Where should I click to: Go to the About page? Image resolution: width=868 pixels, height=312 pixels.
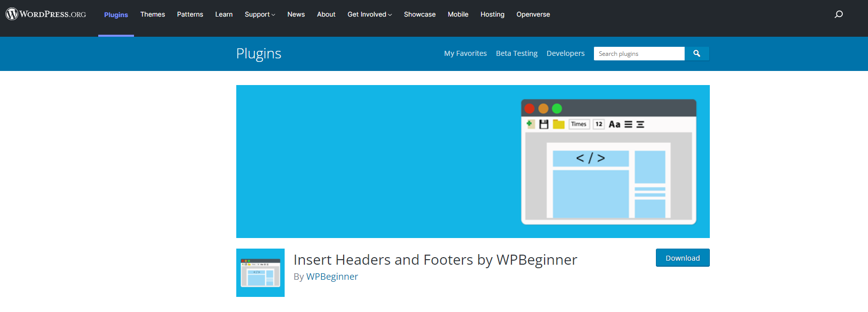326,14
